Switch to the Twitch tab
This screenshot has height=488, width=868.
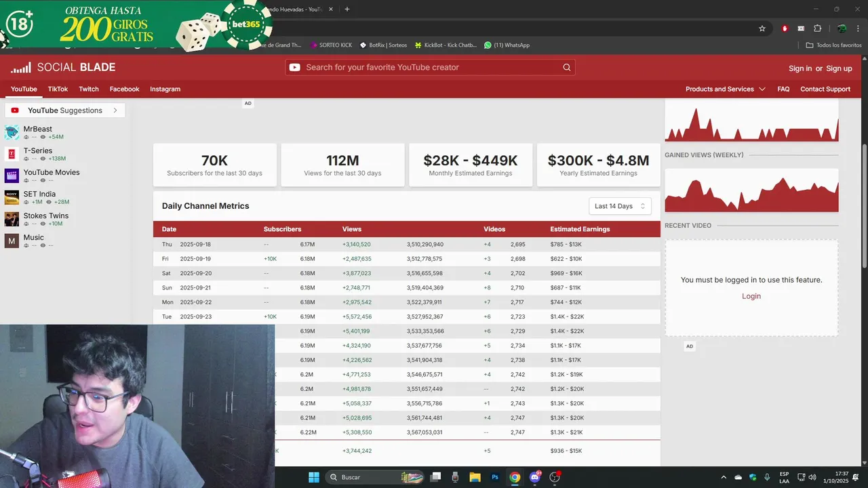pyautogui.click(x=89, y=89)
